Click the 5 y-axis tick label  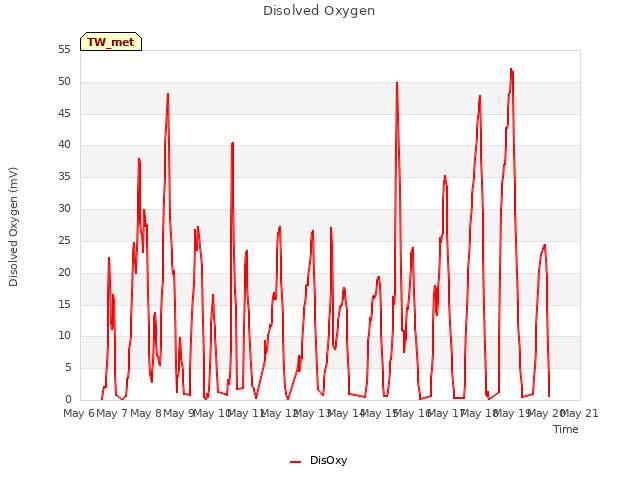click(x=68, y=368)
